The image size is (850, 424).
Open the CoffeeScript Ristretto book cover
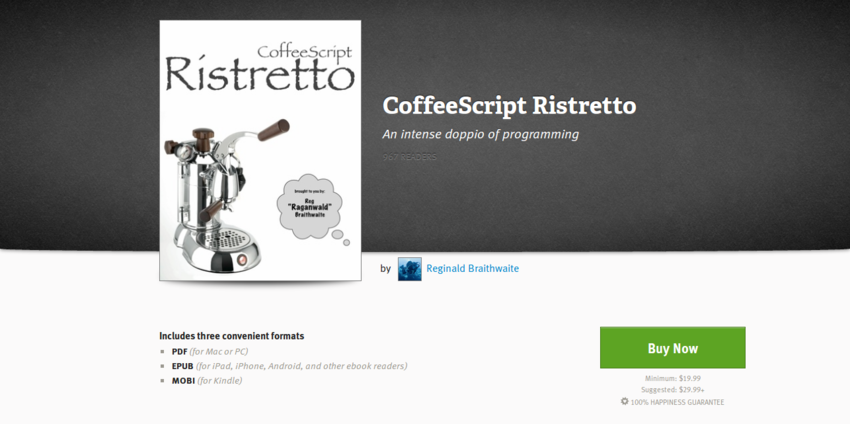point(260,150)
